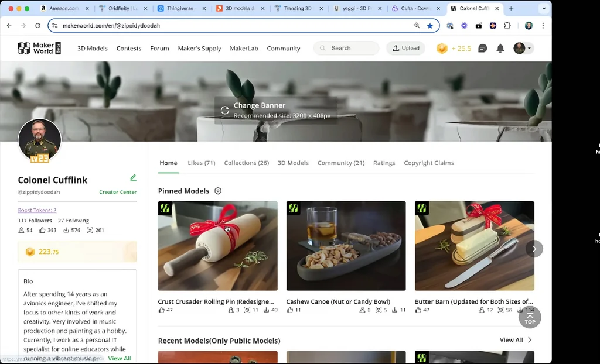600x364 pixels.
Task: Bookmark page with the star icon
Action: click(x=430, y=26)
